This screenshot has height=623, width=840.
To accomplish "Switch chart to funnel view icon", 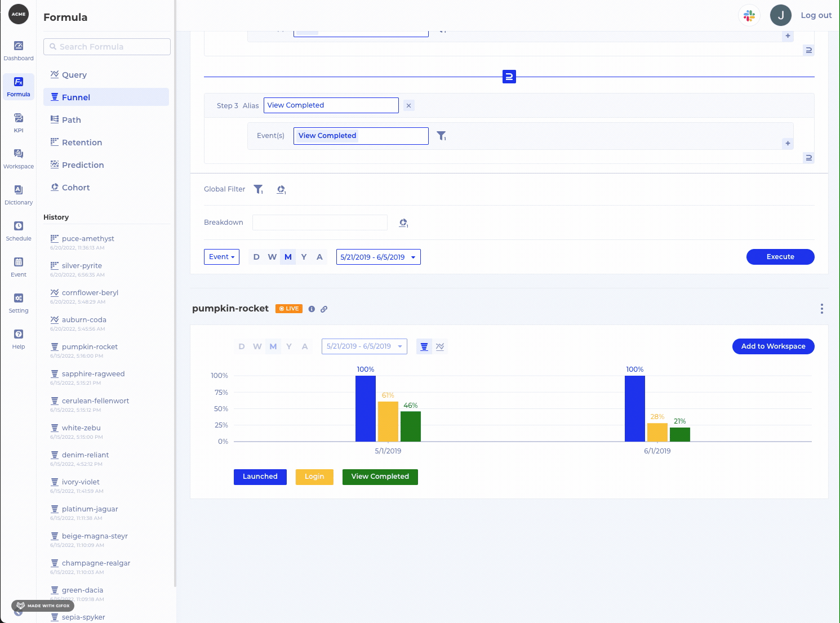I will [424, 346].
